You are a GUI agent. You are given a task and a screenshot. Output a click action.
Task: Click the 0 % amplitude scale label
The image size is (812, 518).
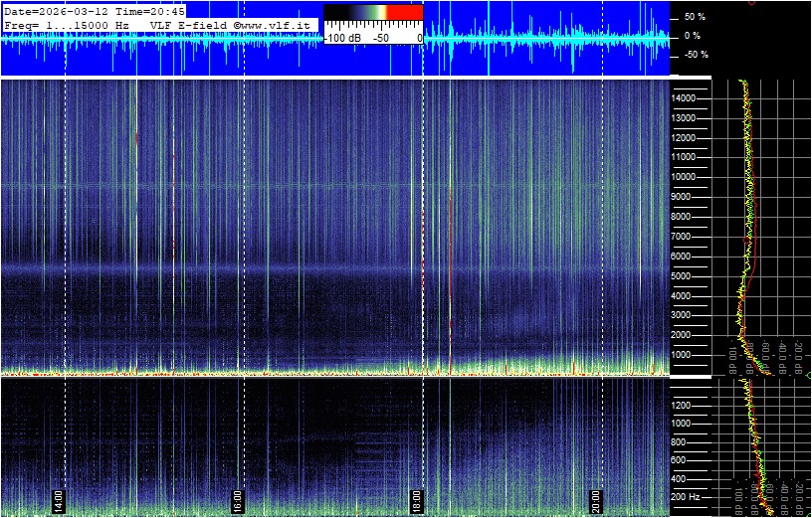(x=694, y=36)
